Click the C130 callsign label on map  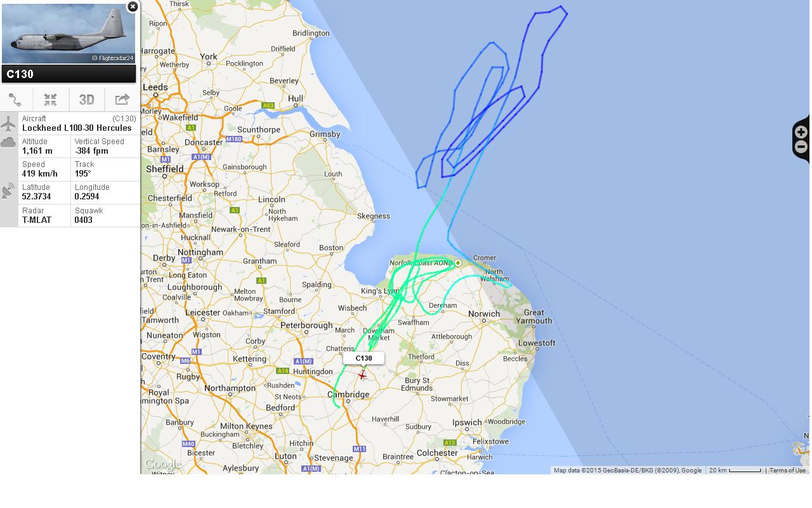[363, 358]
